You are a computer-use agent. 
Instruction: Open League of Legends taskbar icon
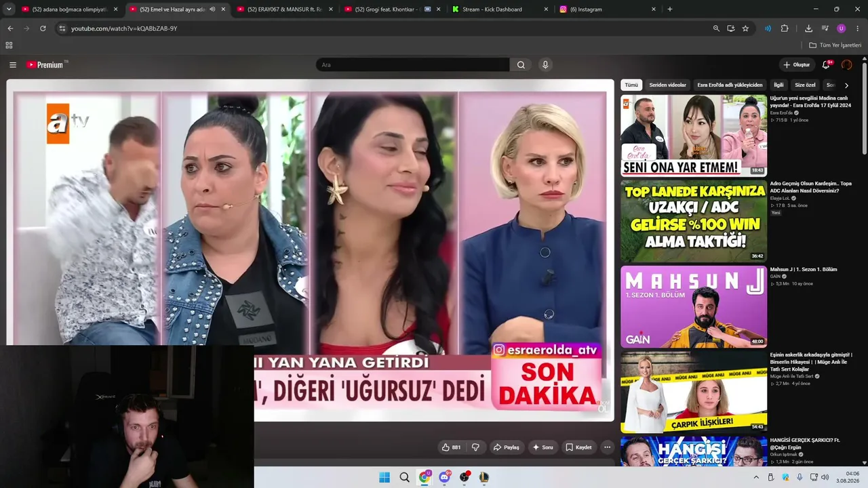point(484,477)
